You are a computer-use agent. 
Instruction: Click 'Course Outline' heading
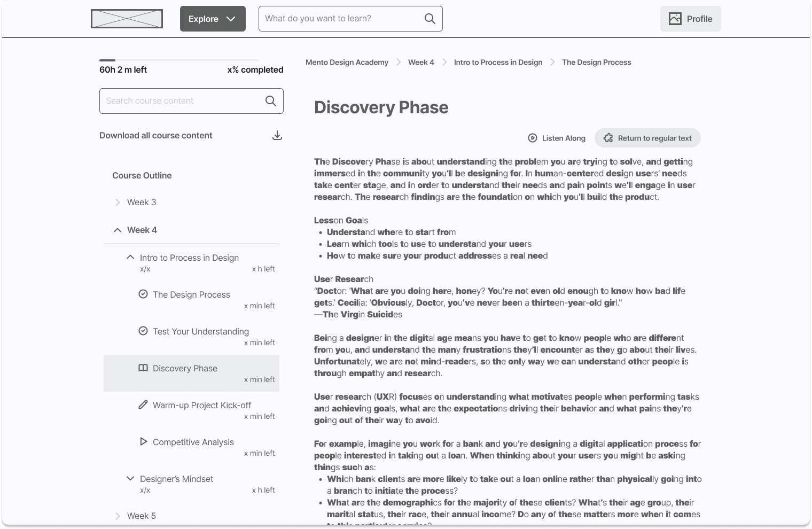[142, 176]
